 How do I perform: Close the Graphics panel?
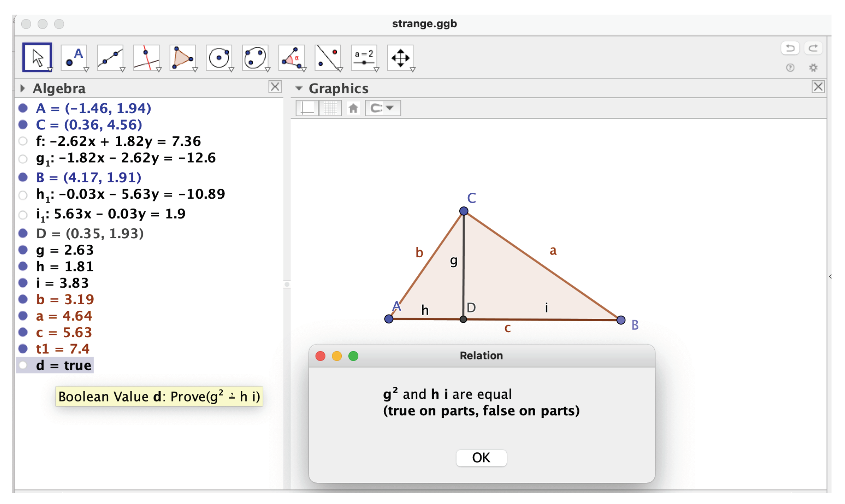818,87
